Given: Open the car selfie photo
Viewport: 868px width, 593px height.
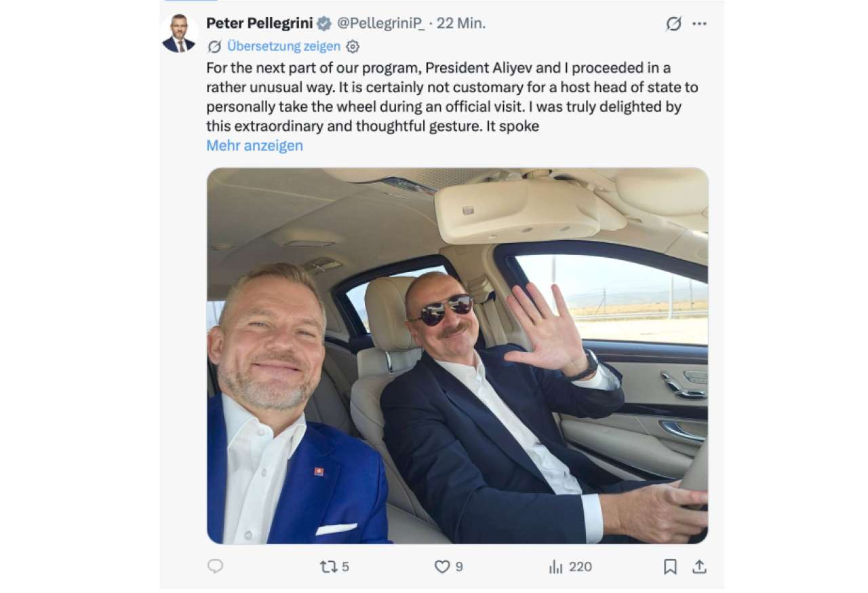Looking at the screenshot, I should click(x=457, y=356).
